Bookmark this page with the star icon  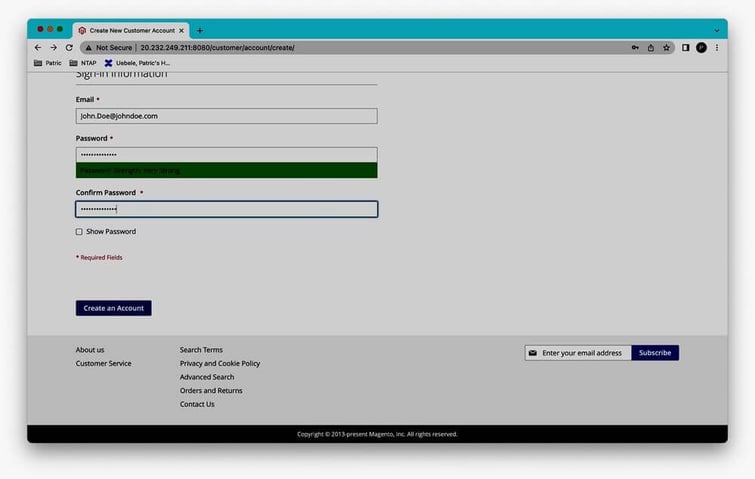666,47
